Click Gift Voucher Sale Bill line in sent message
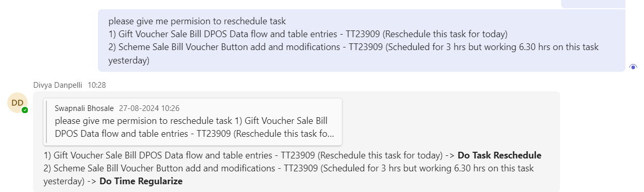The image size is (644, 192). pyautogui.click(x=308, y=35)
